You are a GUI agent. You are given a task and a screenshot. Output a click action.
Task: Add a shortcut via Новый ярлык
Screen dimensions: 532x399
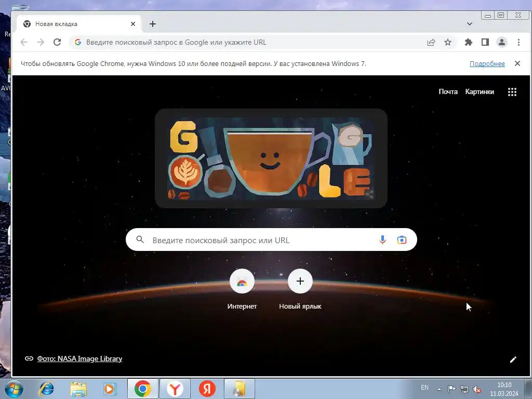pos(300,289)
